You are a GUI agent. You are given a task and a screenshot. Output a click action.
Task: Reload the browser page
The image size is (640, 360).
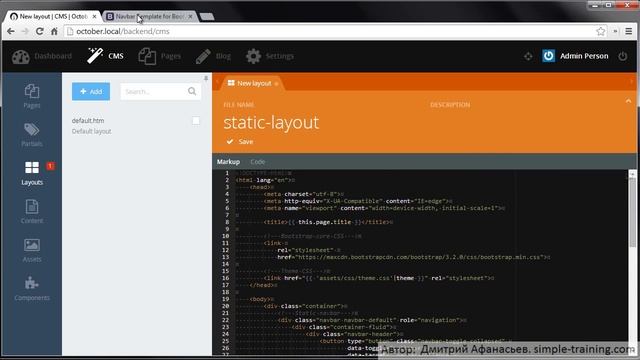click(40, 31)
